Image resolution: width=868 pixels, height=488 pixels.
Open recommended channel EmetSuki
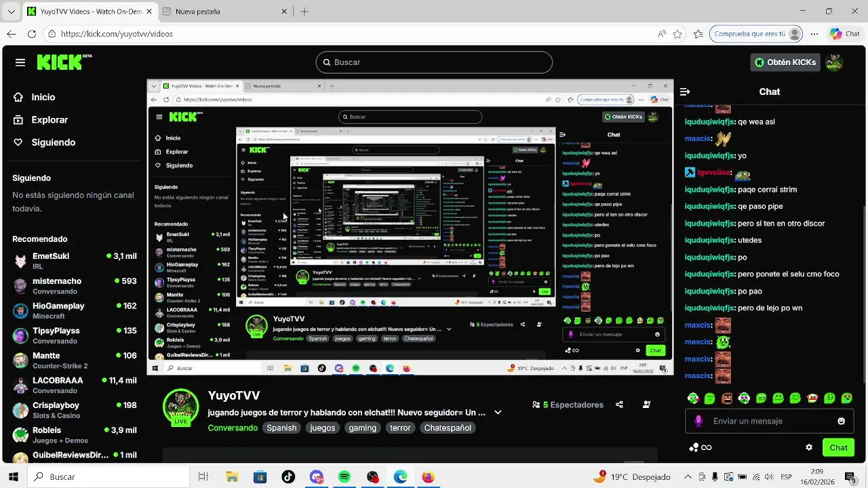tap(75, 261)
